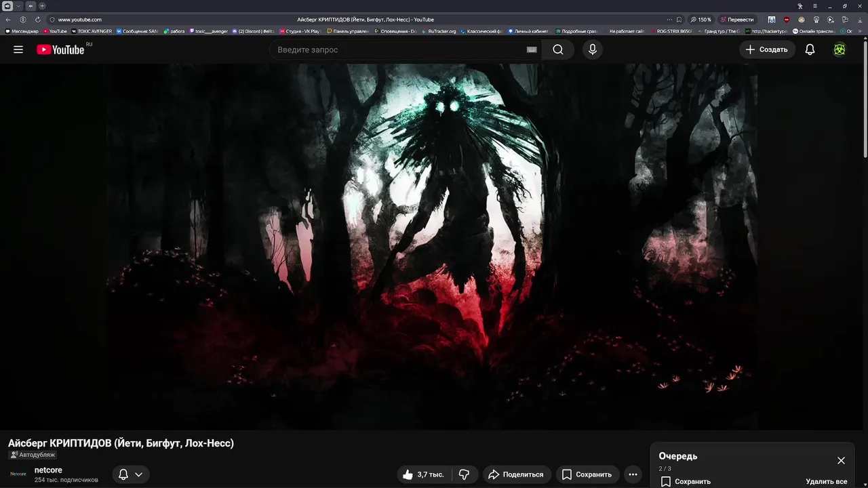Start voice search with the microphone
The width and height of the screenshot is (868, 488).
593,49
